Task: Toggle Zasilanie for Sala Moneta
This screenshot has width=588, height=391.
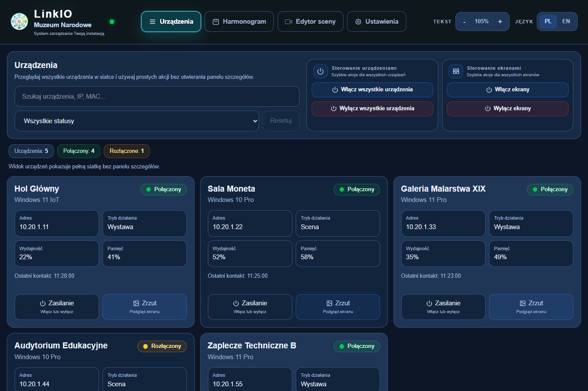Action: coord(250,307)
